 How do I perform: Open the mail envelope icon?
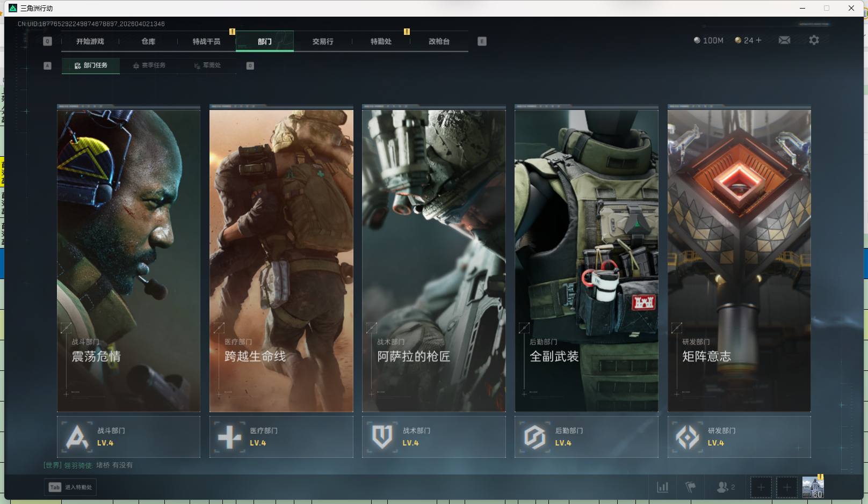point(784,40)
